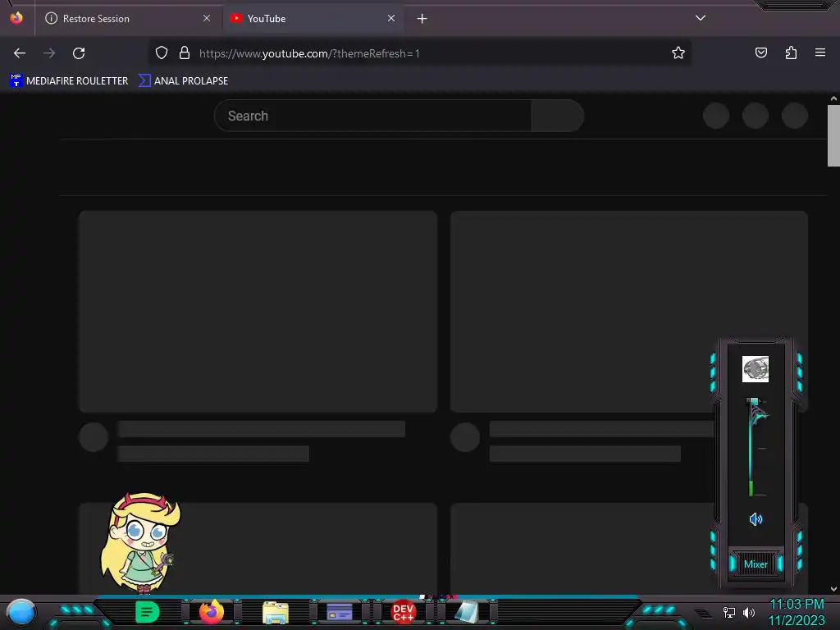Click the network tray icon

click(x=729, y=612)
